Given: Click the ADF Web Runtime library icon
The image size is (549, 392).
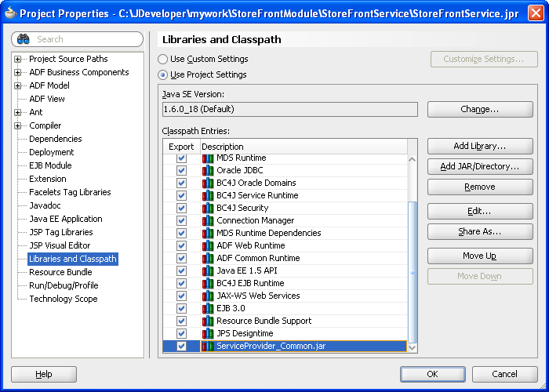Looking at the screenshot, I should (x=208, y=245).
